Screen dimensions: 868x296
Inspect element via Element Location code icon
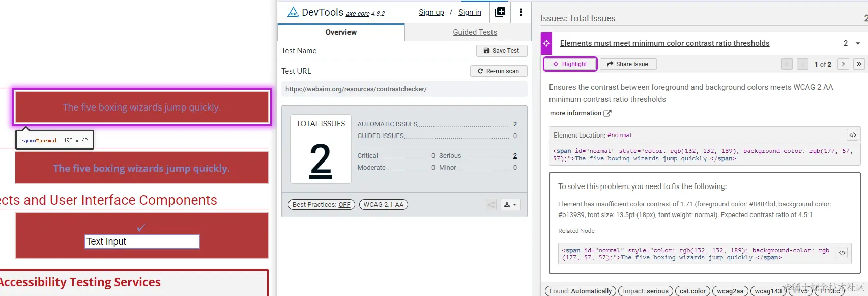tap(853, 135)
